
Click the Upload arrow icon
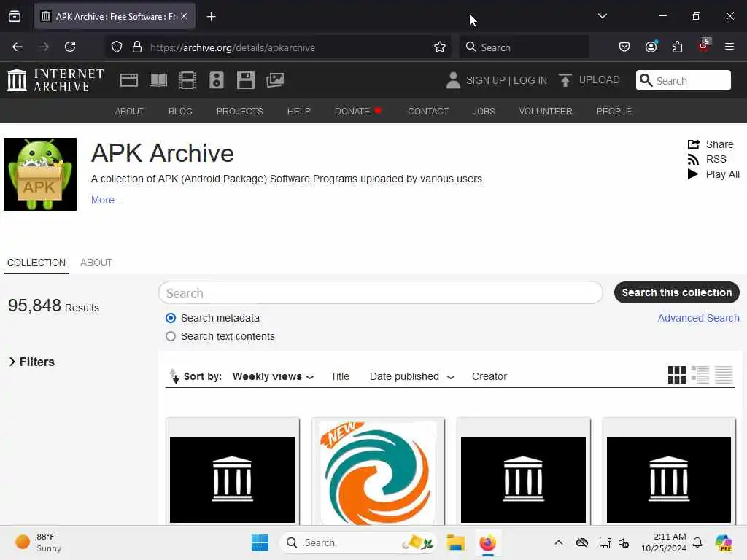(565, 80)
